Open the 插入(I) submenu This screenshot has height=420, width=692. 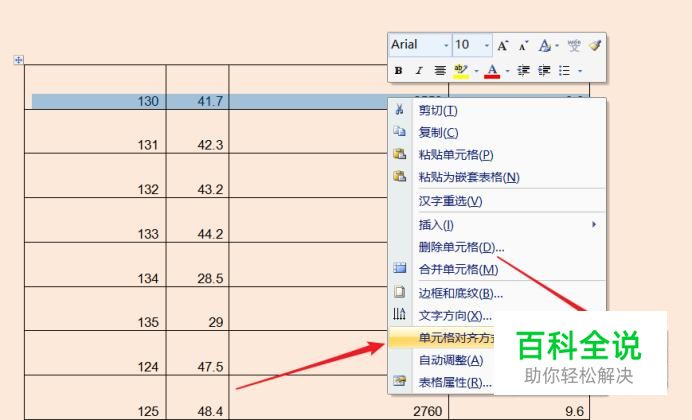(x=497, y=225)
